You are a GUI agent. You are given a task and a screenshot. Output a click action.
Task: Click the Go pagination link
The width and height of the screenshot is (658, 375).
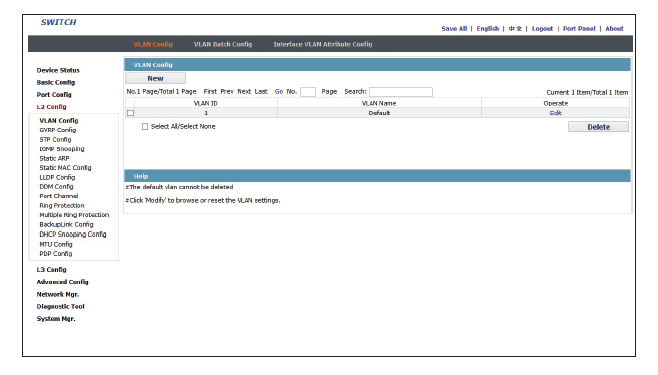click(279, 91)
